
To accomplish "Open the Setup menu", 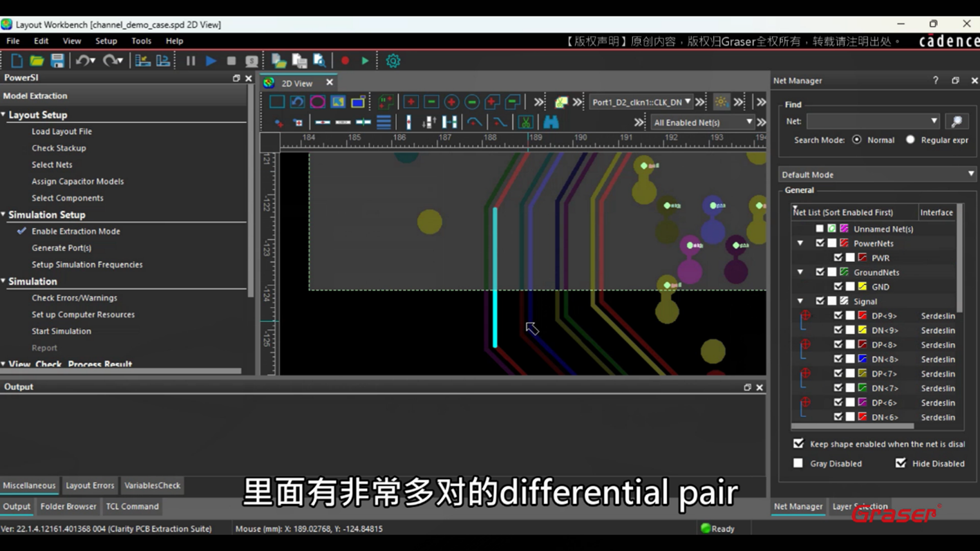I will (106, 41).
